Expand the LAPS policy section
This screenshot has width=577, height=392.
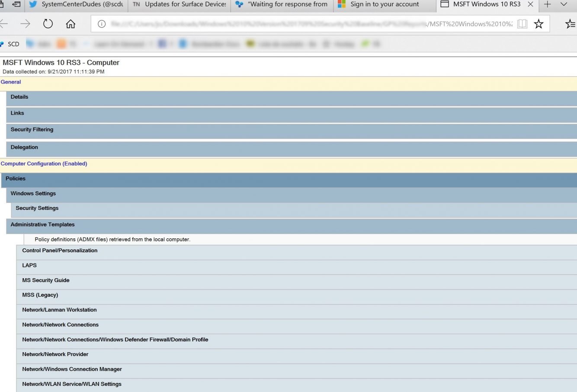point(29,266)
